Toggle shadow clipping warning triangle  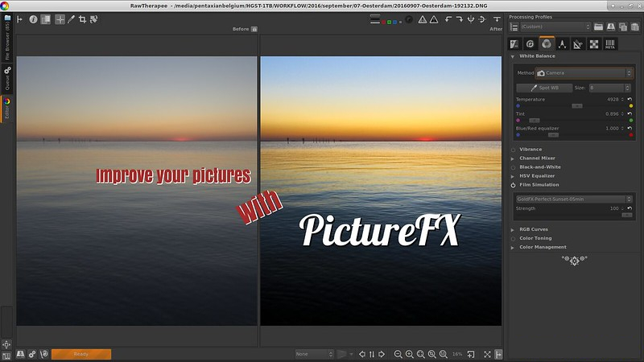(x=422, y=19)
